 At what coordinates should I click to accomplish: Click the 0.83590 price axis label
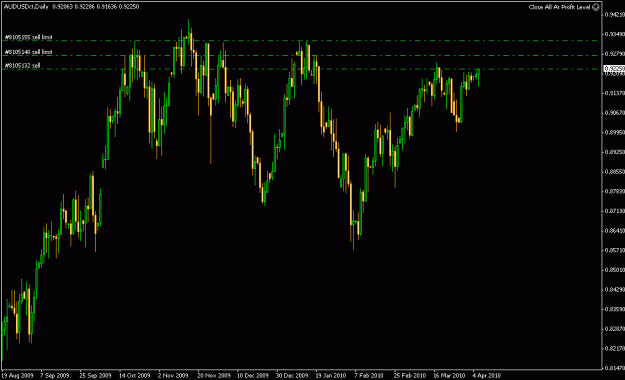coord(615,309)
